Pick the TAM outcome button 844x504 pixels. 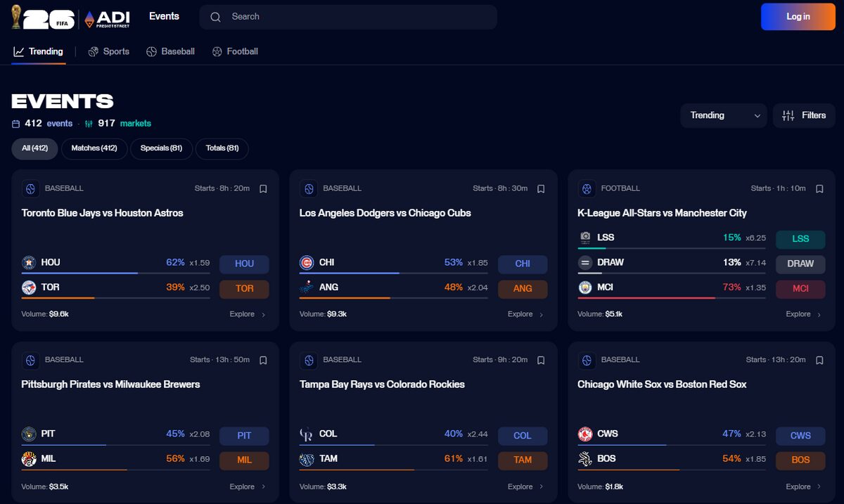point(523,460)
